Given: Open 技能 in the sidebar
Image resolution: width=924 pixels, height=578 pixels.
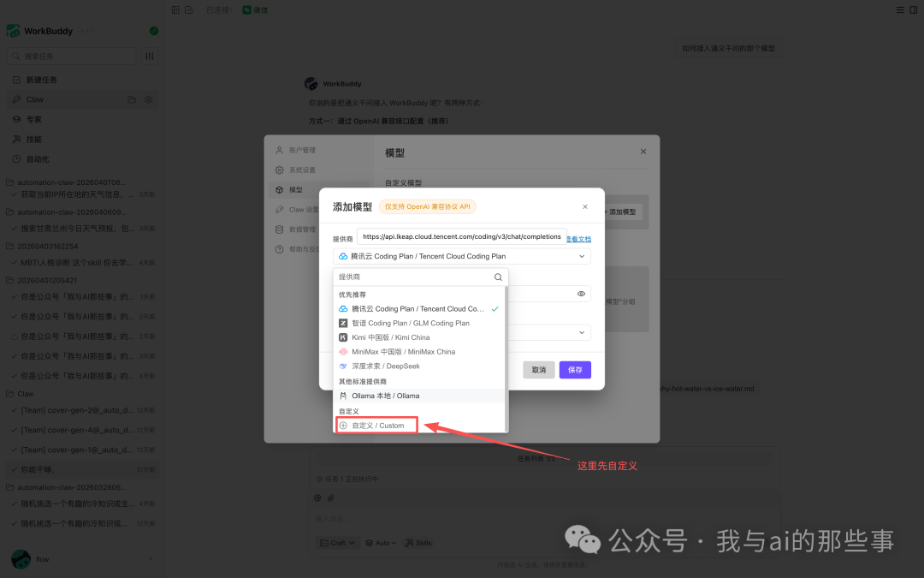Looking at the screenshot, I should 82,140.
